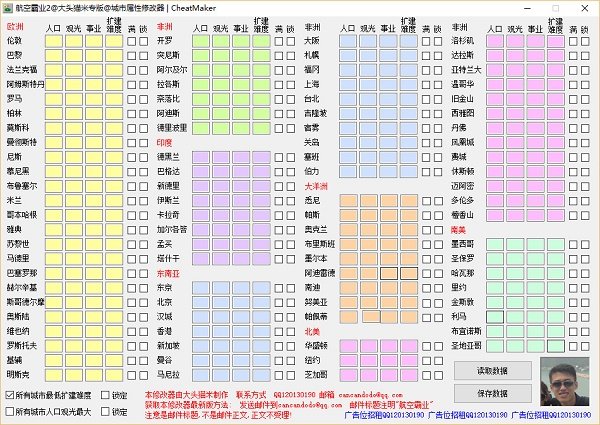Focus the 观光 field for 西雅图
This screenshot has height=425, width=600.
515,114
